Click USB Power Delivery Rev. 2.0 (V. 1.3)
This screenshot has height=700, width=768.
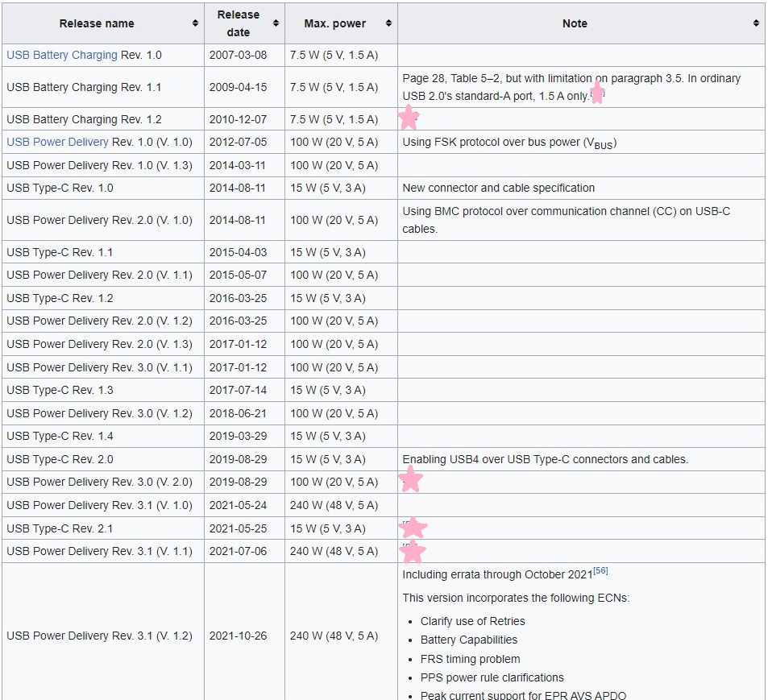(x=99, y=345)
